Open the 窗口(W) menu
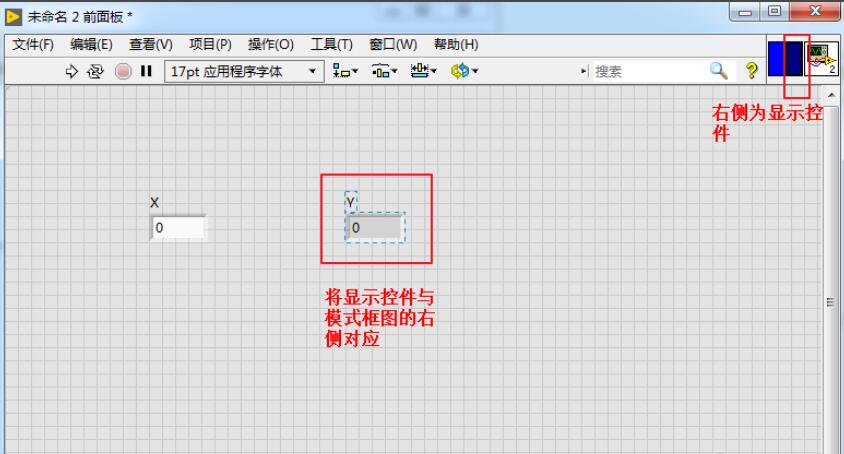The image size is (844, 454). (393, 44)
